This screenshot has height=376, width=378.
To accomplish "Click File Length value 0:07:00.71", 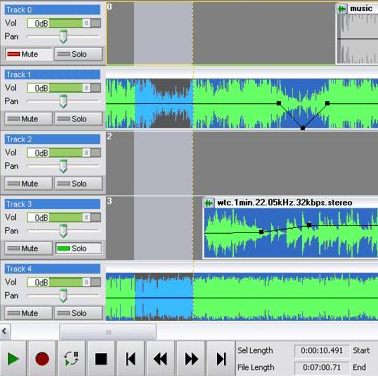I will point(322,367).
